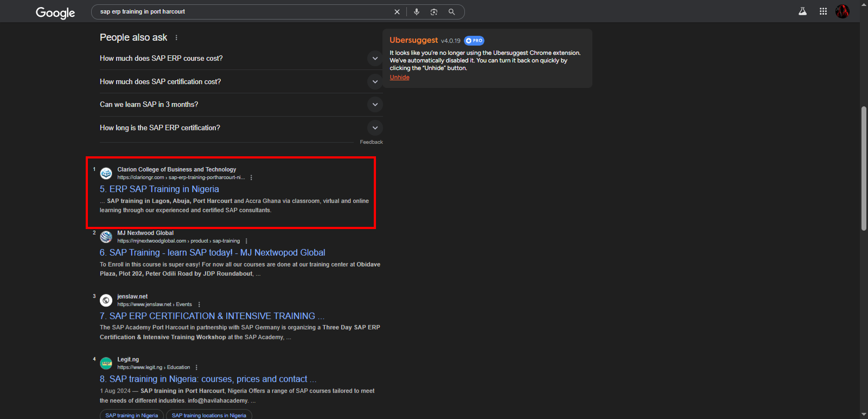The width and height of the screenshot is (868, 419).
Task: Submit search with the magnifier icon
Action: click(x=451, y=12)
